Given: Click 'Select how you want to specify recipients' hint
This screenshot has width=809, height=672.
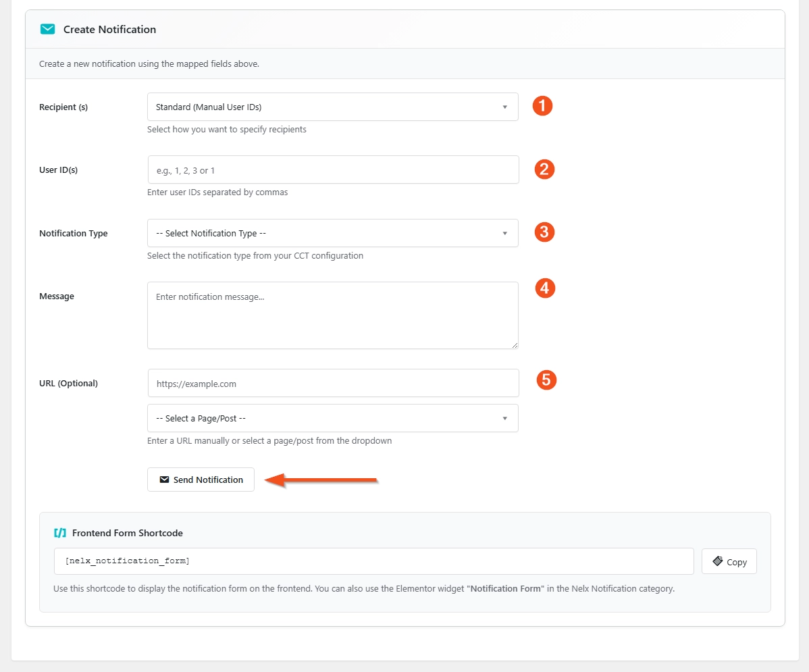Looking at the screenshot, I should [226, 130].
